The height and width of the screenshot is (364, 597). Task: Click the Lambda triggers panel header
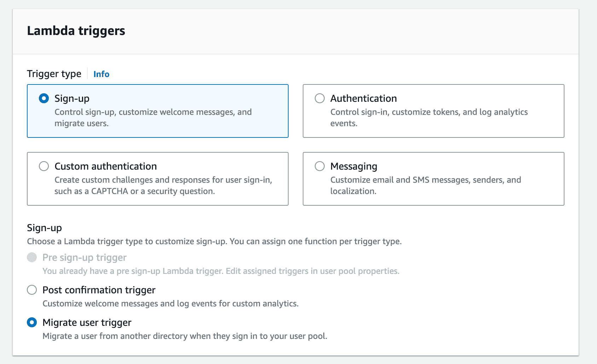[76, 31]
